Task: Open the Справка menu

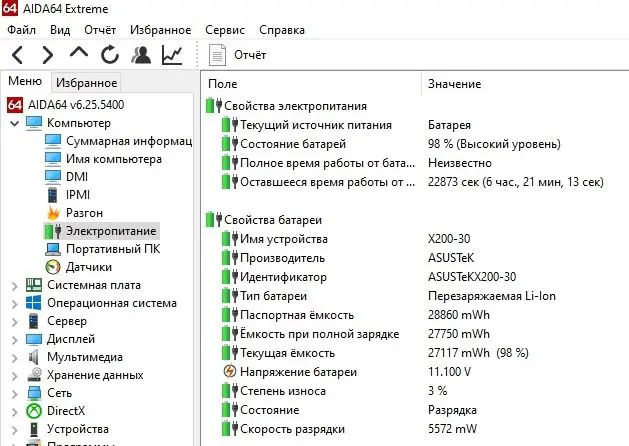Action: click(x=282, y=30)
